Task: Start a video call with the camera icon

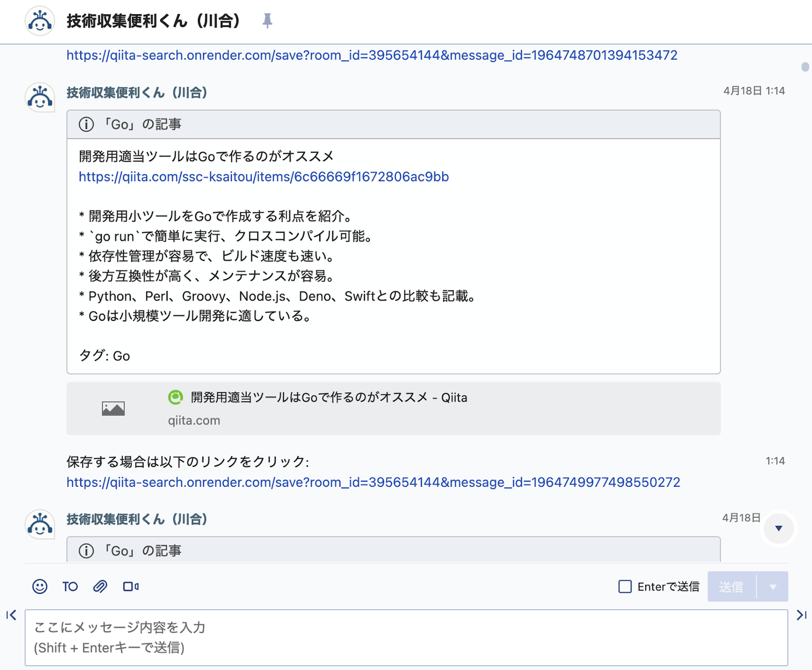Action: (131, 587)
